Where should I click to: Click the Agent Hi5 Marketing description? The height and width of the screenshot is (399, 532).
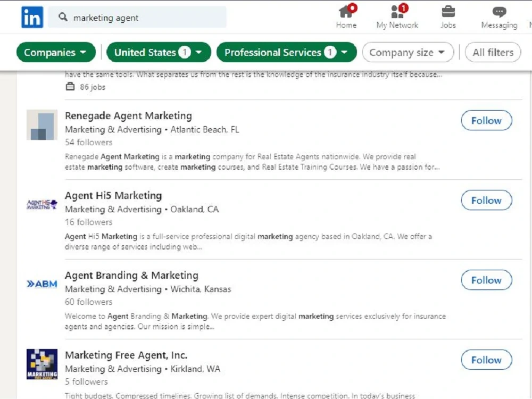point(248,242)
